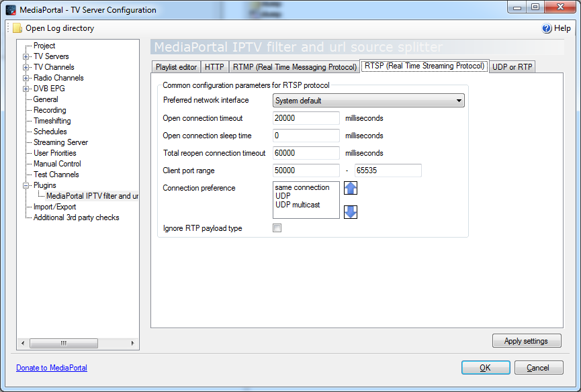
Task: Switch to the Playlist editor tab
Action: tap(176, 67)
